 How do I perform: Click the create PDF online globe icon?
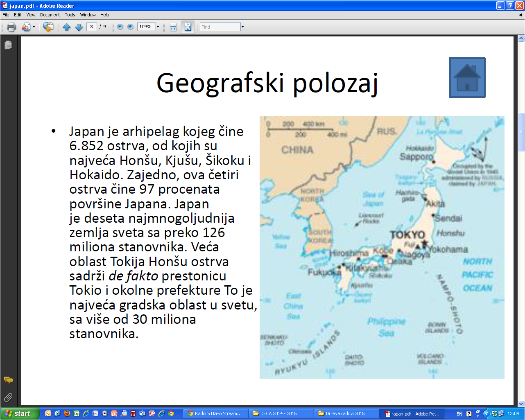pos(48,27)
